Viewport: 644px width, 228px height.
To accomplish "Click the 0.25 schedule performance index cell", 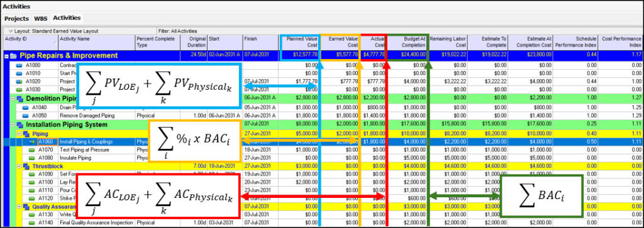I will coord(591,124).
